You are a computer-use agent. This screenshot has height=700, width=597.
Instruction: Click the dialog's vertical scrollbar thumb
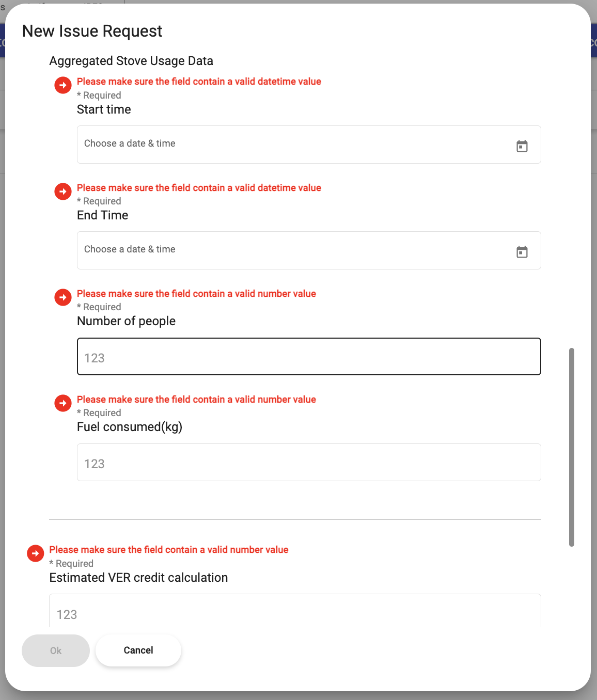click(572, 447)
